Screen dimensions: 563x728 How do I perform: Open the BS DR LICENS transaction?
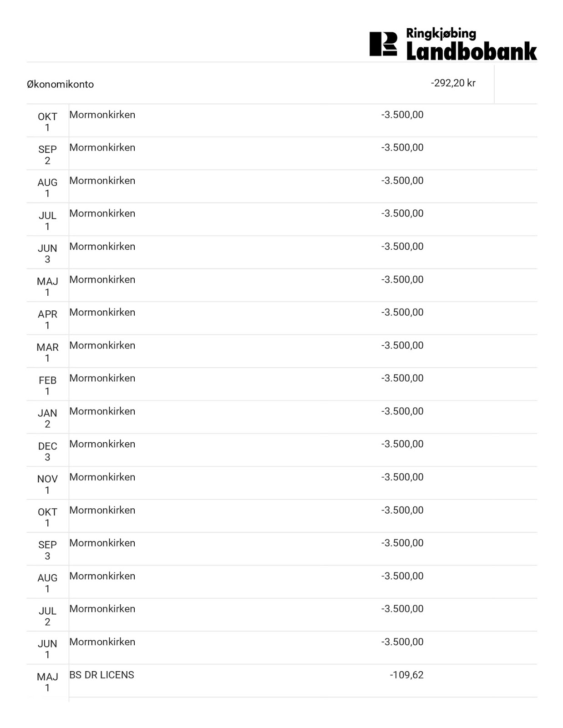(101, 675)
